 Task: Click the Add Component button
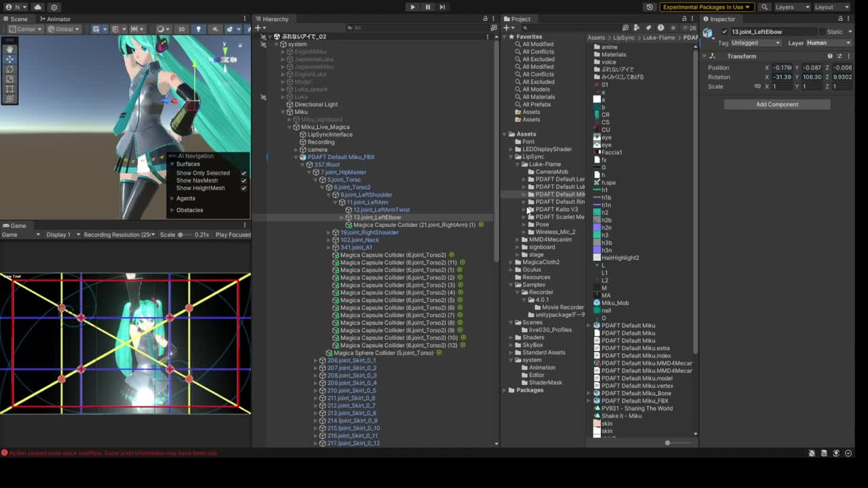(777, 104)
